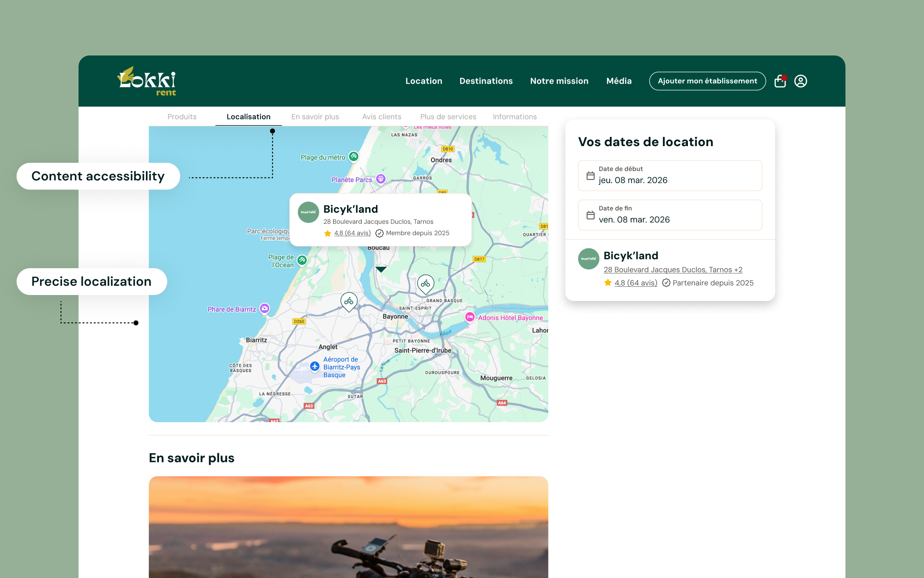Click Adonis Hôtel Bayonne marker
924x578 pixels.
[x=470, y=317]
